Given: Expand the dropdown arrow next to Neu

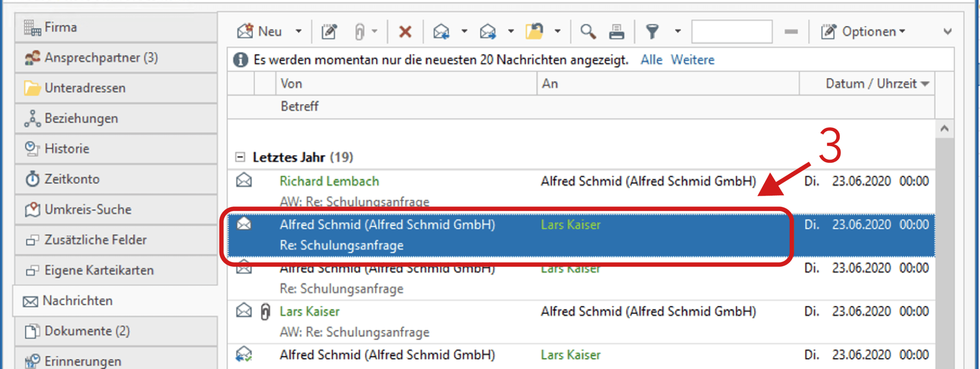Looking at the screenshot, I should [x=299, y=31].
